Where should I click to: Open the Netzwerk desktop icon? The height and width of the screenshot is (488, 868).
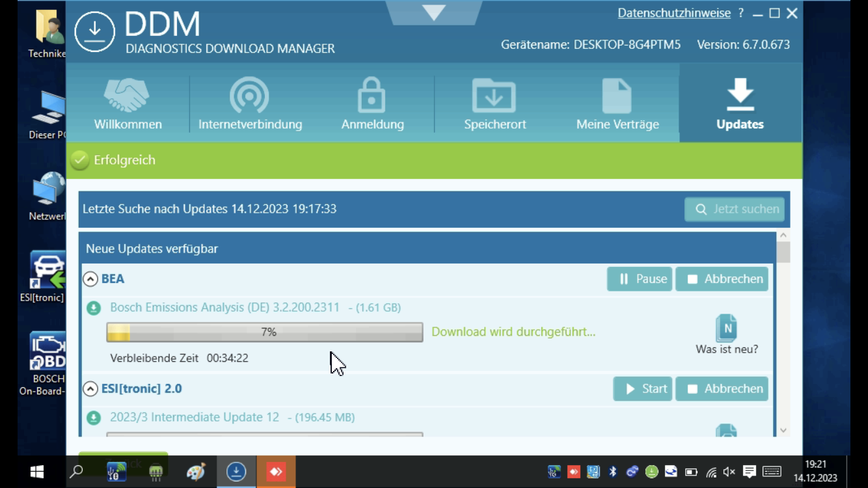point(47,197)
